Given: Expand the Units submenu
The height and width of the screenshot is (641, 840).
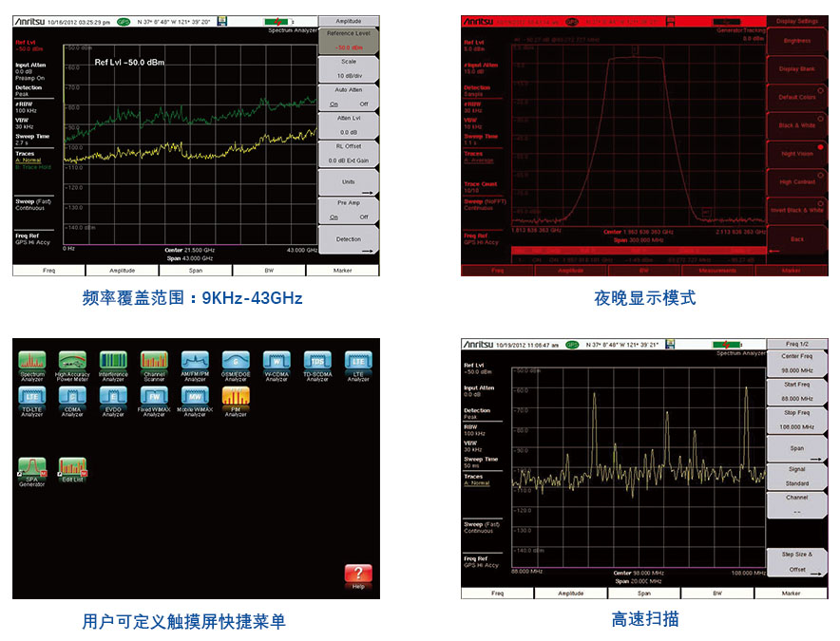Looking at the screenshot, I should tap(349, 182).
